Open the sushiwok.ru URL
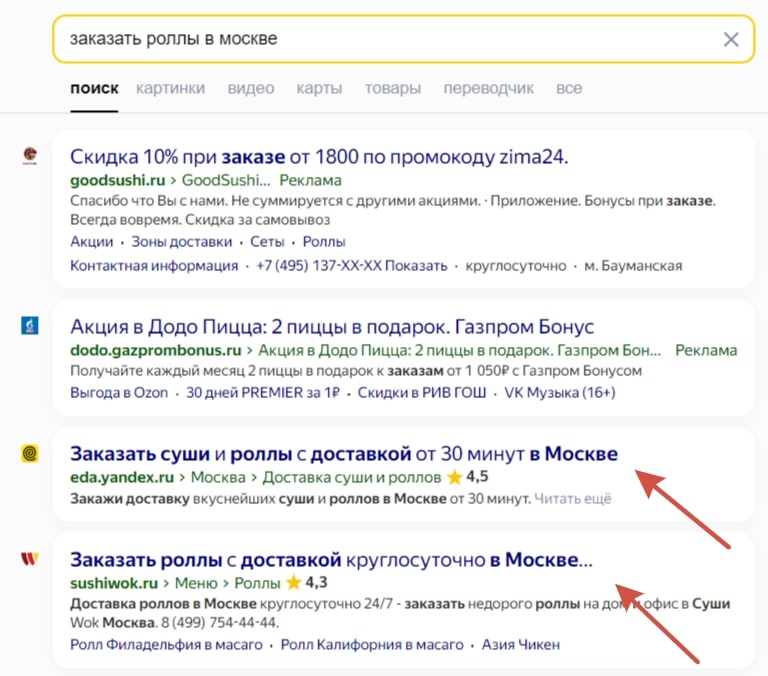This screenshot has height=676, width=768. point(114,583)
